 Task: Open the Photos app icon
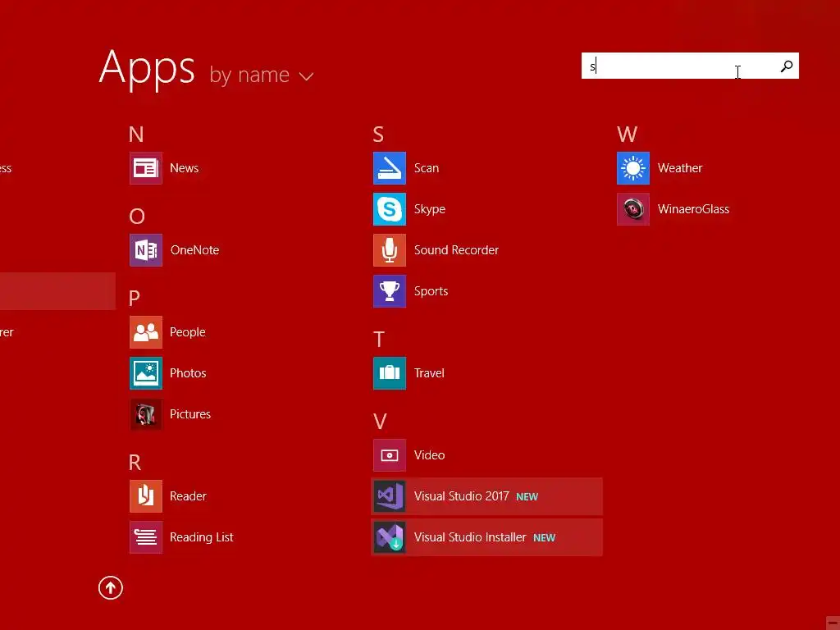coord(146,373)
